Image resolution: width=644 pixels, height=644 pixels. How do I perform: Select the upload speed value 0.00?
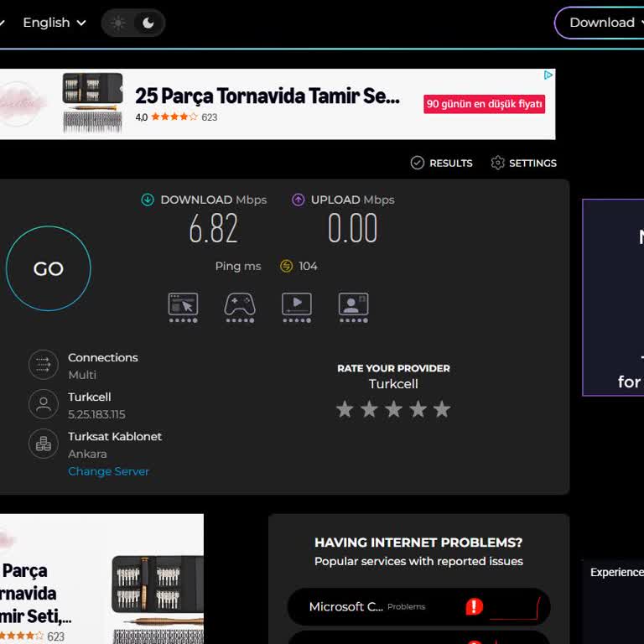pos(352,228)
